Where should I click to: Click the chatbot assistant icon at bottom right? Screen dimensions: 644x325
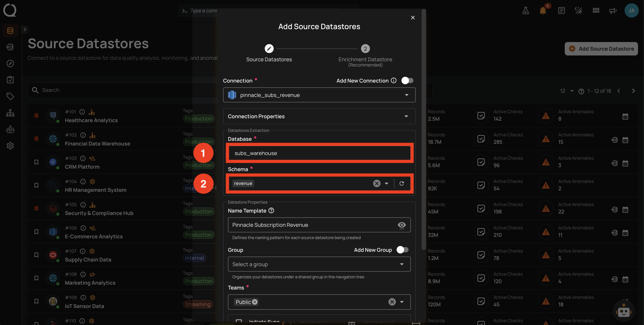(x=623, y=311)
